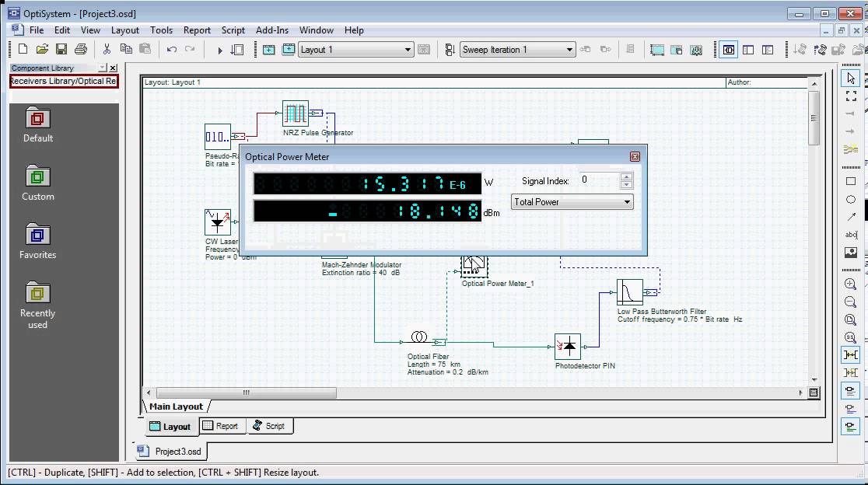Draw a rectangle with the rectangle tool

click(x=851, y=181)
